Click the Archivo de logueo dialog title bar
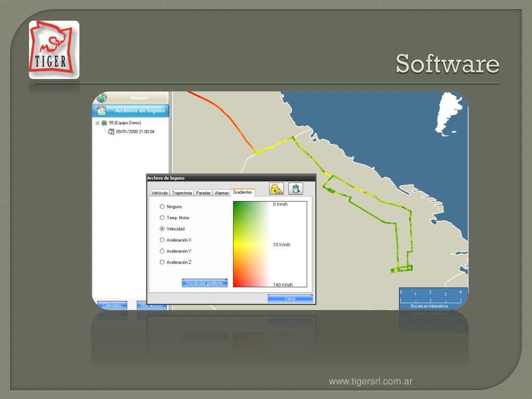532x399 pixels. point(231,178)
